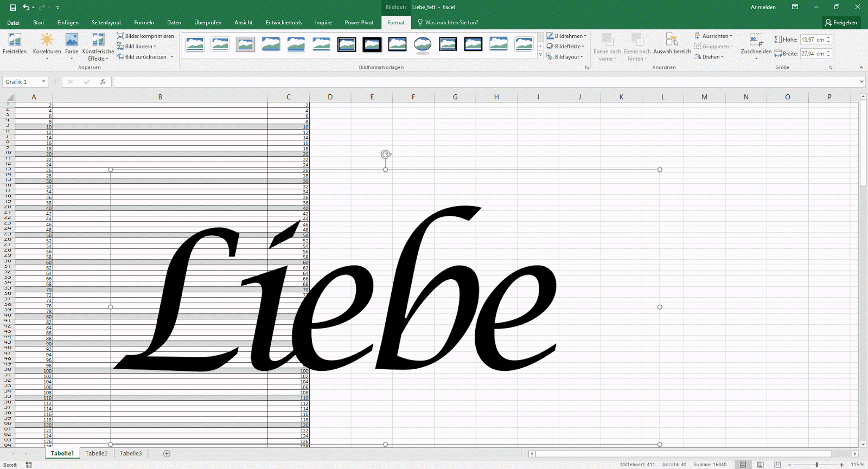Open the Farbe color options

[x=72, y=43]
